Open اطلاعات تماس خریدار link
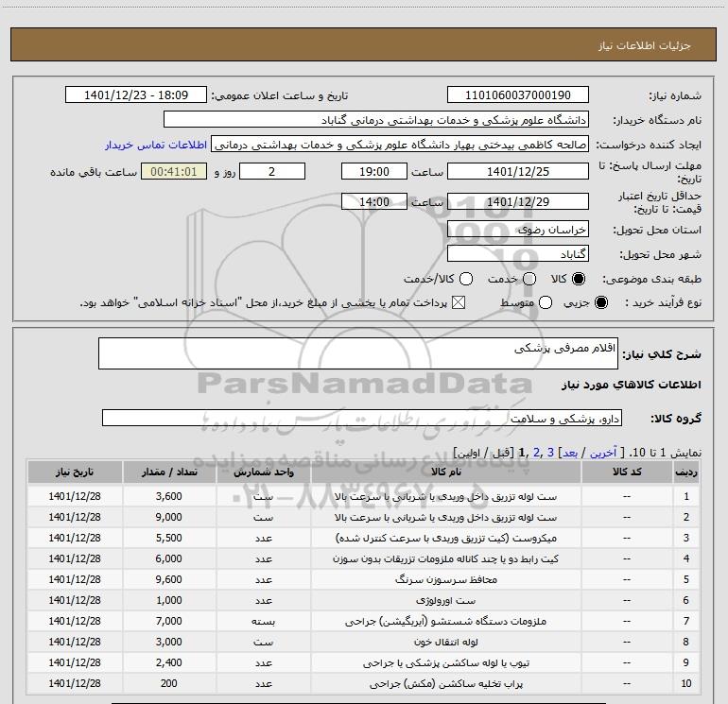Screen dimensions: 728x704 [x=156, y=145]
